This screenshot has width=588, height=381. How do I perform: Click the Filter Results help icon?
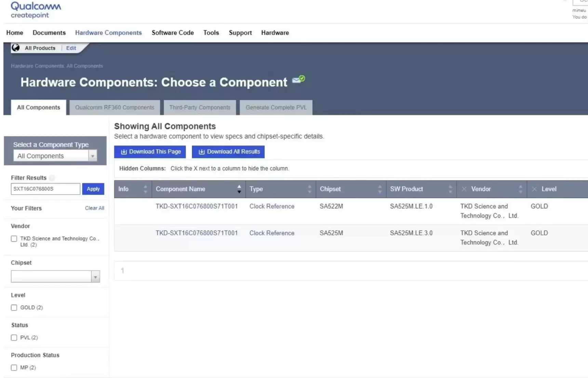pyautogui.click(x=52, y=178)
